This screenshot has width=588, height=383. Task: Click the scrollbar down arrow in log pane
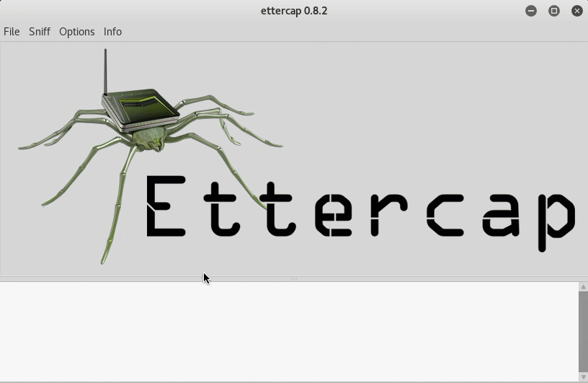coord(583,377)
